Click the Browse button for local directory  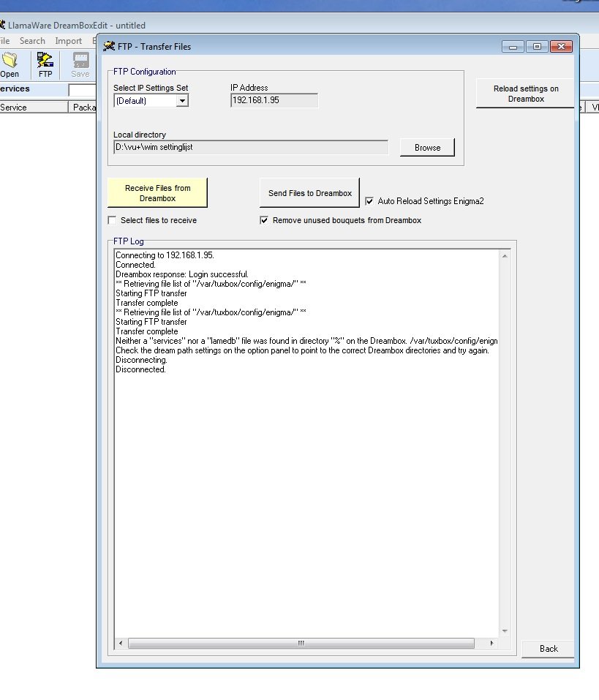pos(427,147)
